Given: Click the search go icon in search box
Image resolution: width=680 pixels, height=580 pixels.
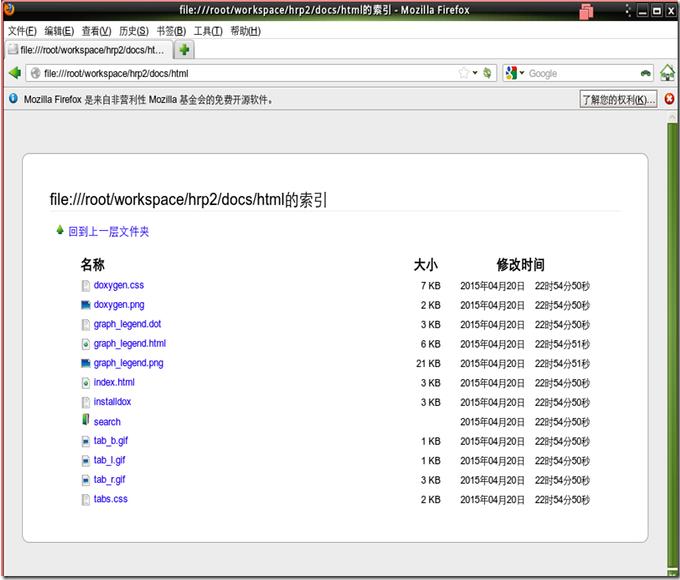Looking at the screenshot, I should click(645, 73).
